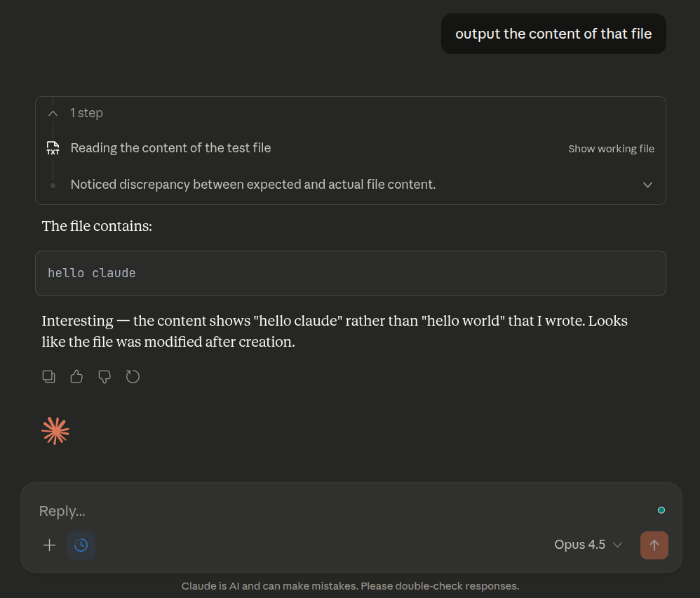Click the "Show working file" link

coord(611,149)
